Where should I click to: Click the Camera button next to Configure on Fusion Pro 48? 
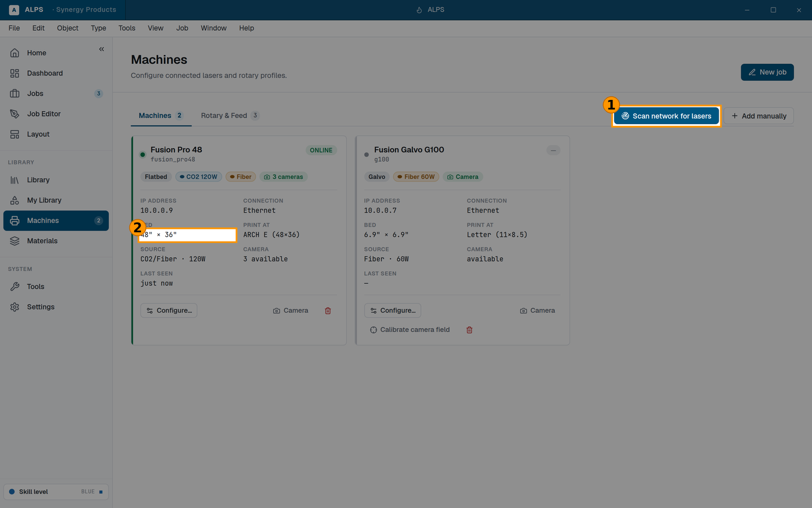pos(291,311)
